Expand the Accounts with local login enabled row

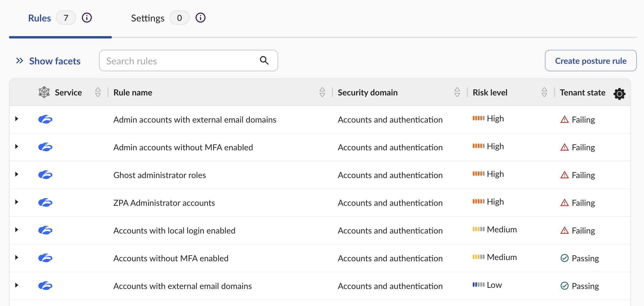coord(17,230)
